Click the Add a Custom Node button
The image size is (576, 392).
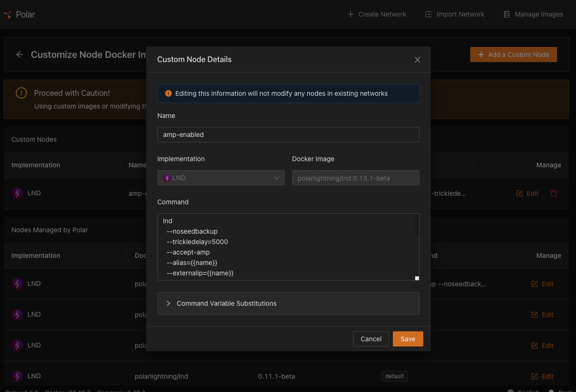click(x=513, y=55)
